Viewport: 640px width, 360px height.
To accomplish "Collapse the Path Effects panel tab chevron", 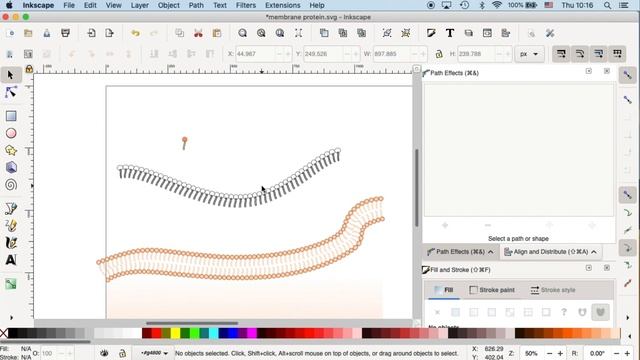I will (x=491, y=252).
